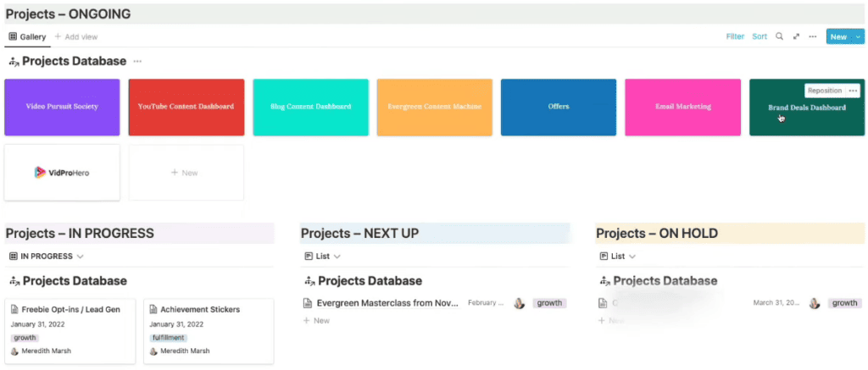Expand the List view chevron in ON HOLD
Viewport: 868px width, 370px height.
(632, 257)
